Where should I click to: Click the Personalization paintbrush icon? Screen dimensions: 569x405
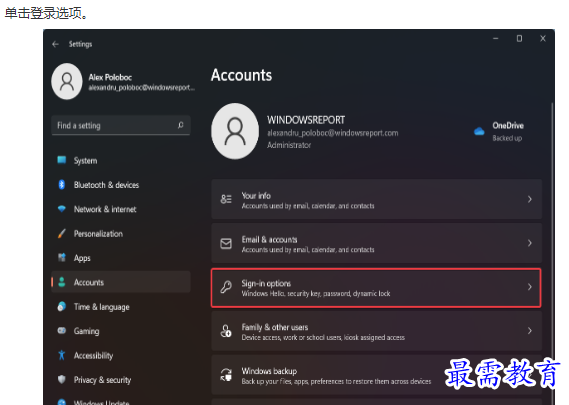[x=62, y=233]
